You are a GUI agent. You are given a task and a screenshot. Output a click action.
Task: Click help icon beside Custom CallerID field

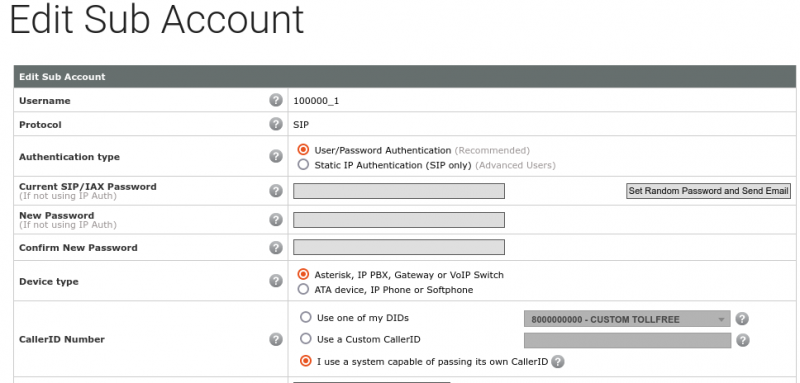(742, 340)
